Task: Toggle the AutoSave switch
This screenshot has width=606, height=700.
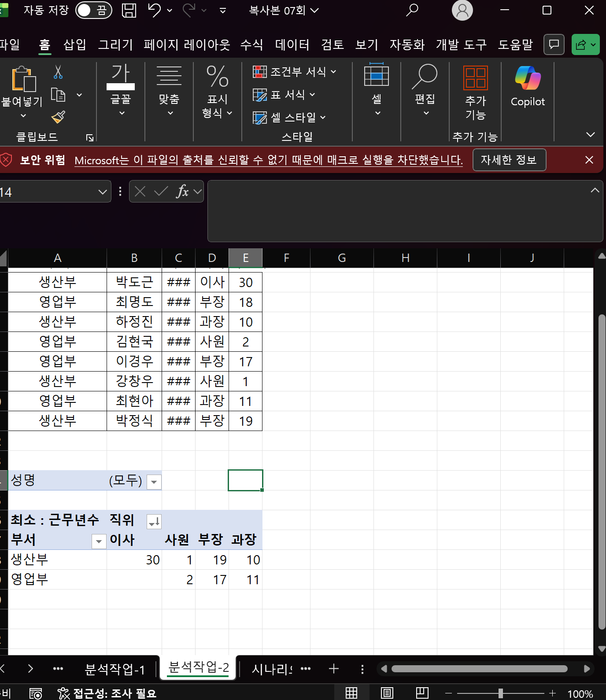Action: pyautogui.click(x=93, y=10)
